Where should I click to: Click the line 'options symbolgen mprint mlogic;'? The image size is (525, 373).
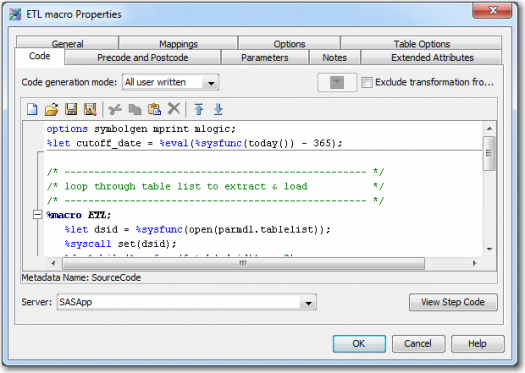[141, 129]
